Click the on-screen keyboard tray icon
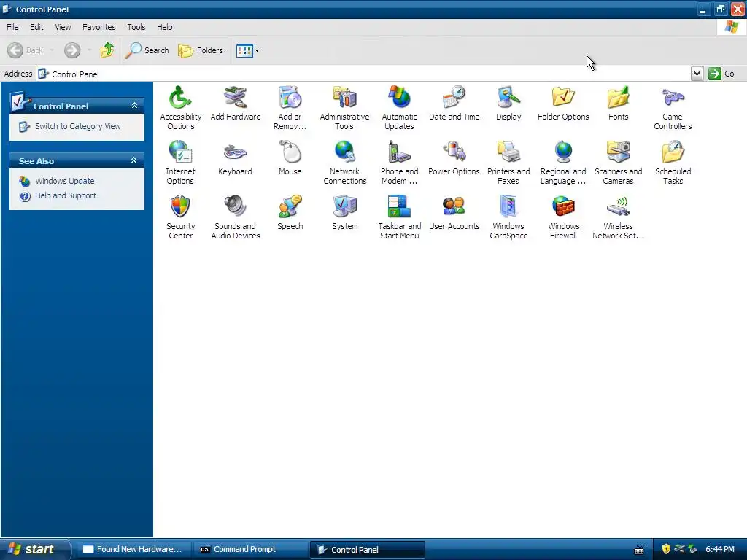Viewport: 747px width, 560px height. point(639,550)
